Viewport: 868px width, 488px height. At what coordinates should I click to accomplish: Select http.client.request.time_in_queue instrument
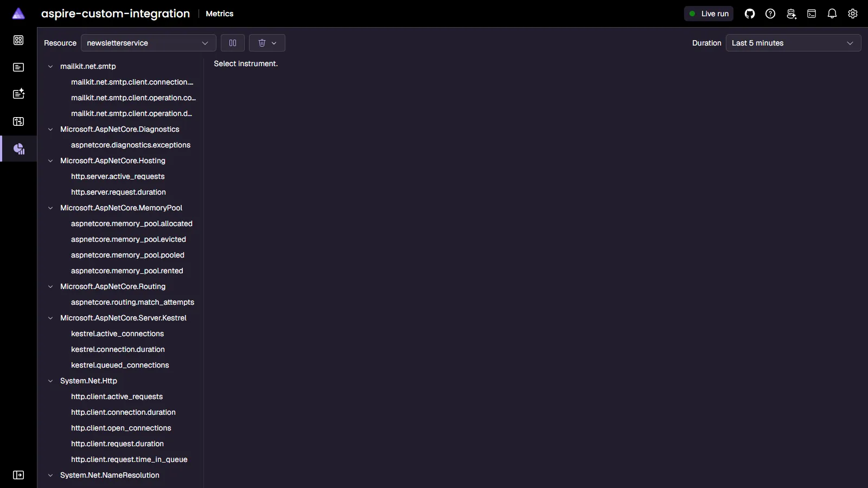pyautogui.click(x=129, y=459)
